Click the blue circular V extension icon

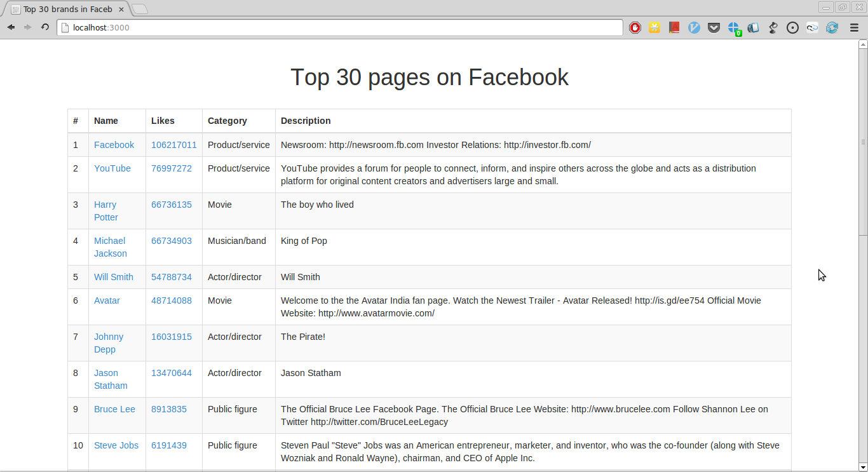click(694, 27)
